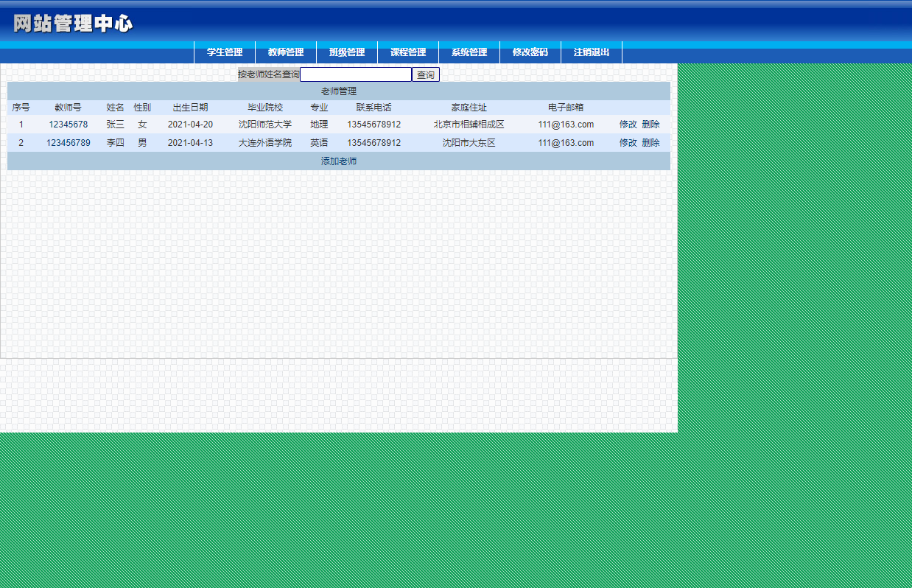This screenshot has width=912, height=588.
Task: Click 删除 for teacher 李四
Action: pyautogui.click(x=651, y=142)
